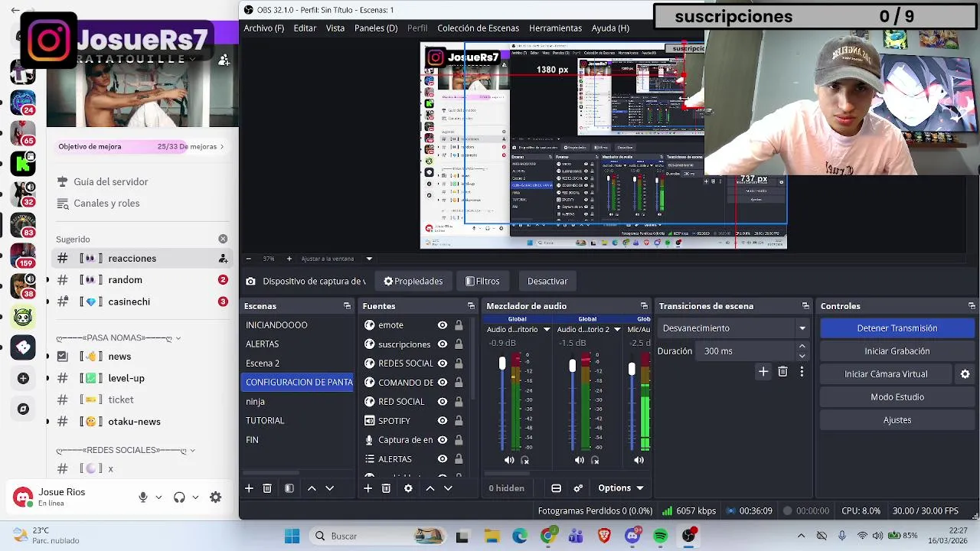
Task: Open scene filters icon in the Escenas toolbar
Action: (289, 488)
